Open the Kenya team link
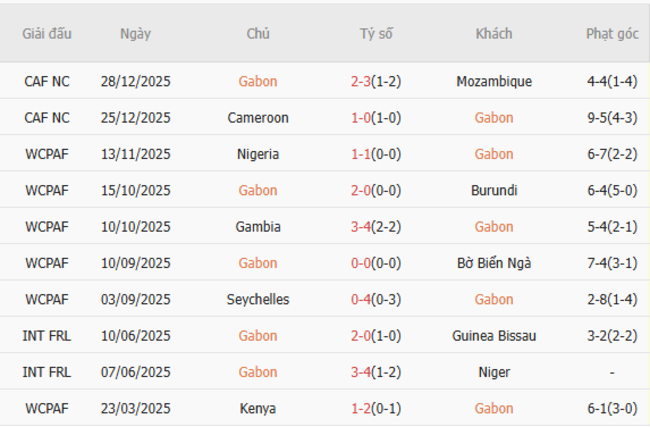Screen dimensions: 650x427 [x=258, y=408]
